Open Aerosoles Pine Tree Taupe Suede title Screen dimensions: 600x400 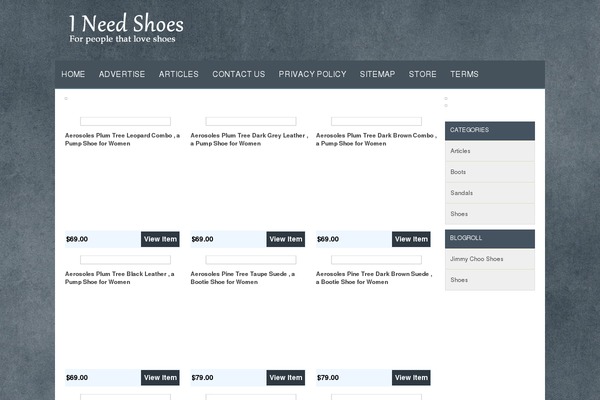(243, 278)
